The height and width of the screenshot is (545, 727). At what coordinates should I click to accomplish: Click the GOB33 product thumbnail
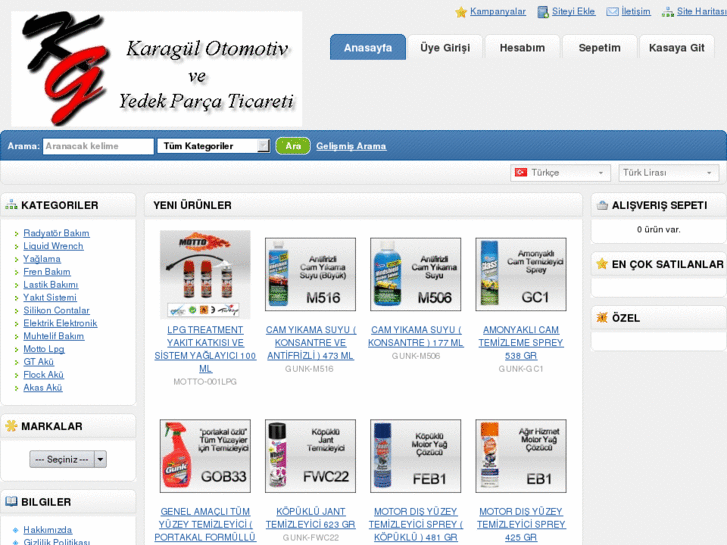tap(205, 456)
